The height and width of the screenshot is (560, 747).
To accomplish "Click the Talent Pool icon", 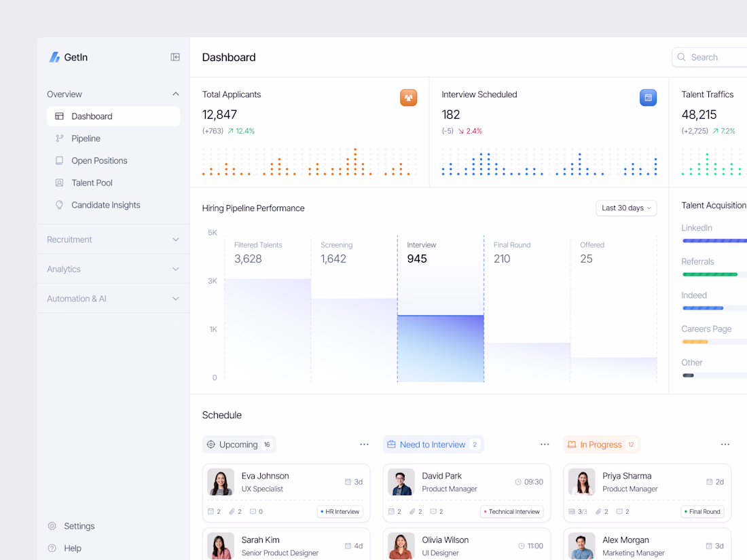I will [x=60, y=183].
